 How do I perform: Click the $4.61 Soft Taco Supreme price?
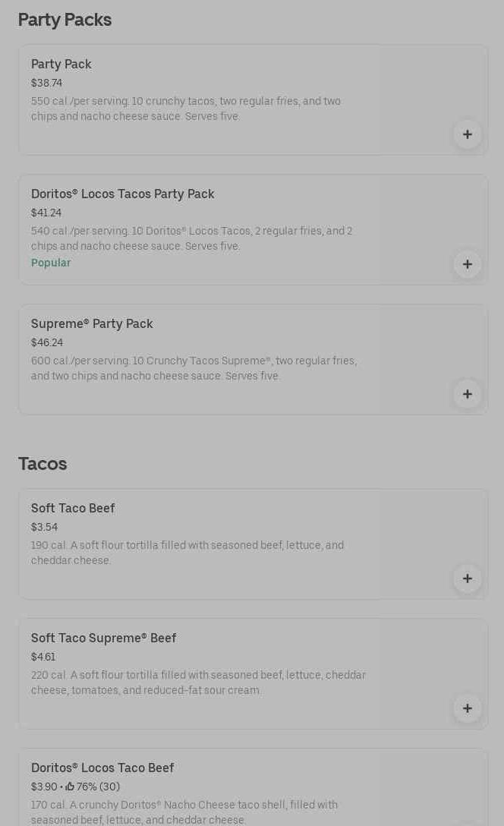click(43, 657)
